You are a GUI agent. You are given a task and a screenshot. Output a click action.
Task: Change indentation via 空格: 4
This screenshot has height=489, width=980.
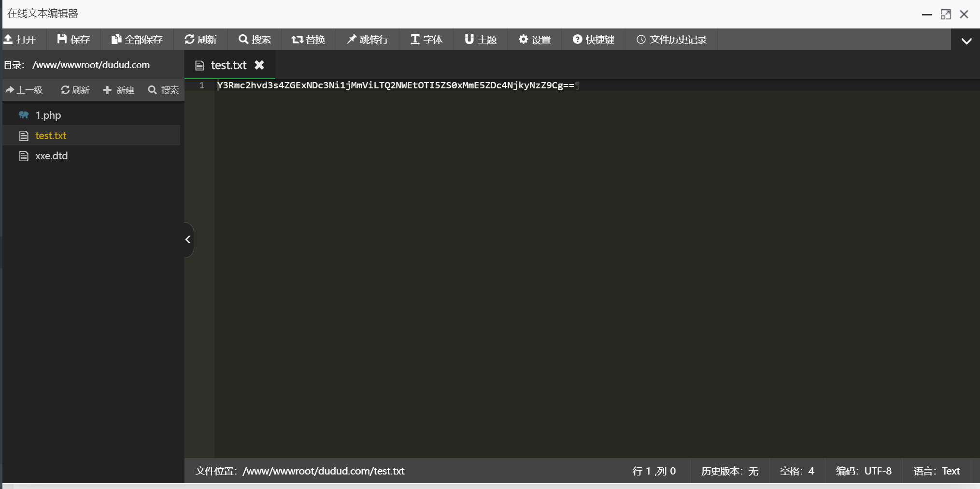pos(797,471)
